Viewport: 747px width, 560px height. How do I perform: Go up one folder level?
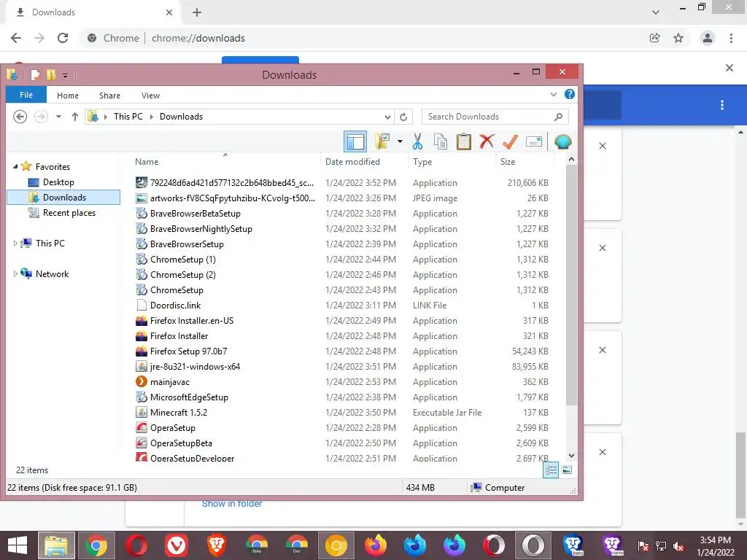point(75,117)
